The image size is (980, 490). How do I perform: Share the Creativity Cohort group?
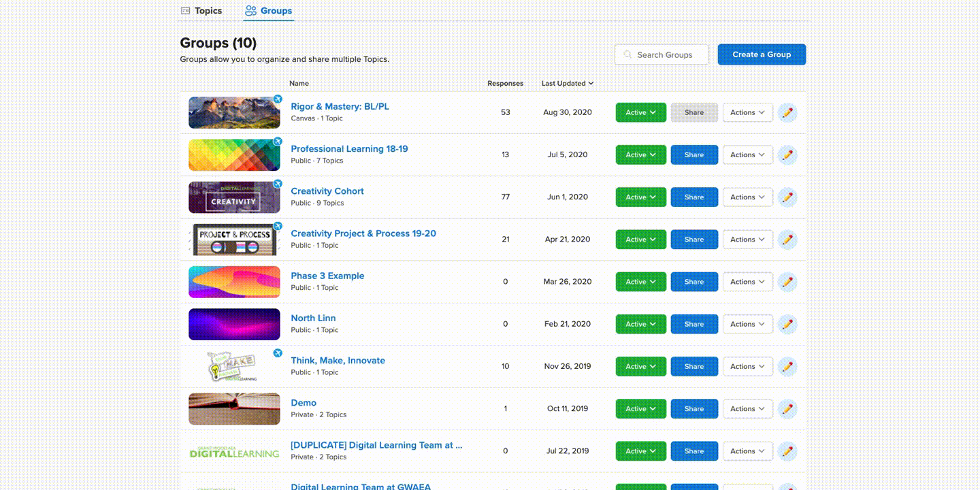coord(694,197)
